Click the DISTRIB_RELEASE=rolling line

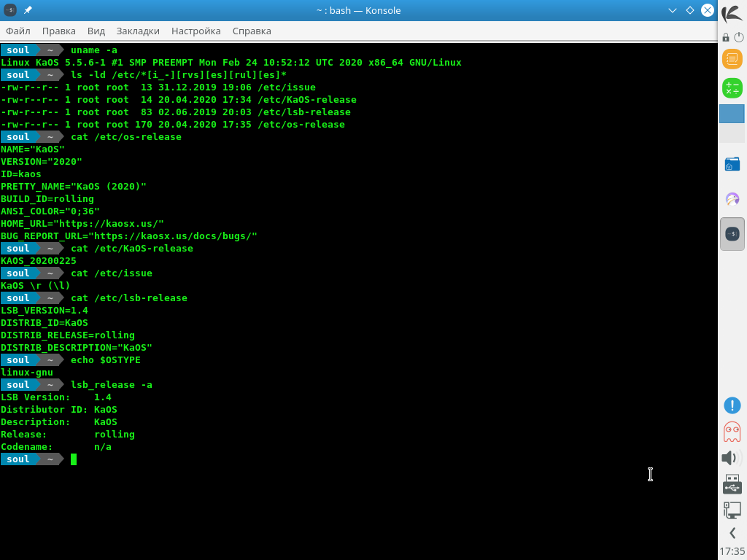point(68,335)
